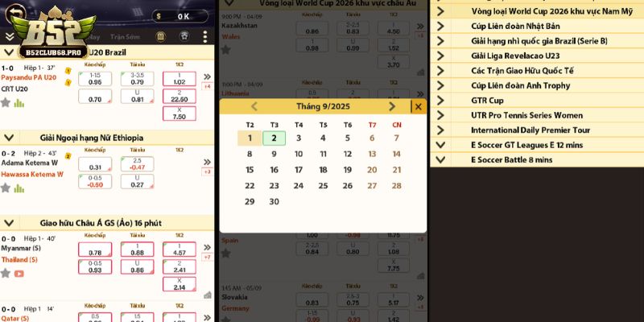Click the balance field showing 0 K
Image resolution: width=644 pixels, height=322 pixels.
183,16
